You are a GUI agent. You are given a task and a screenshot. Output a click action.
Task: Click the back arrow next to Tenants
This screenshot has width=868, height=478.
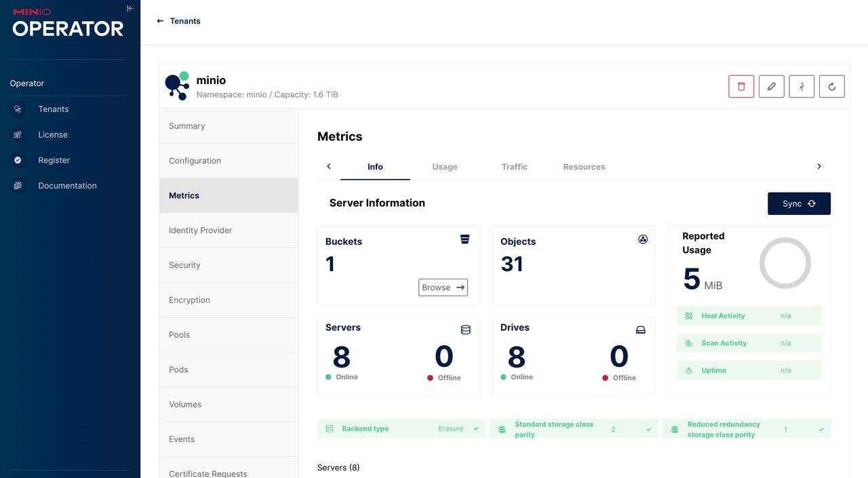click(x=160, y=21)
